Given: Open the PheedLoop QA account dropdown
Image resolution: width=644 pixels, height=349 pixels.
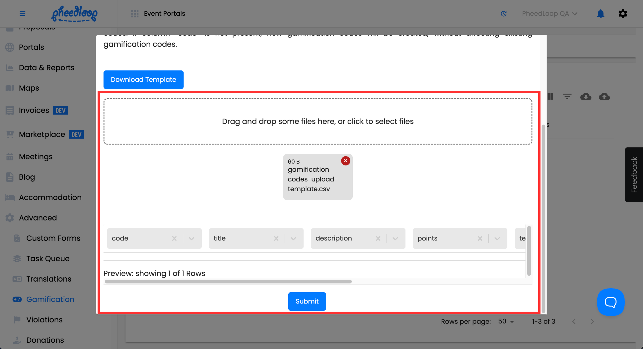Looking at the screenshot, I should (x=549, y=13).
